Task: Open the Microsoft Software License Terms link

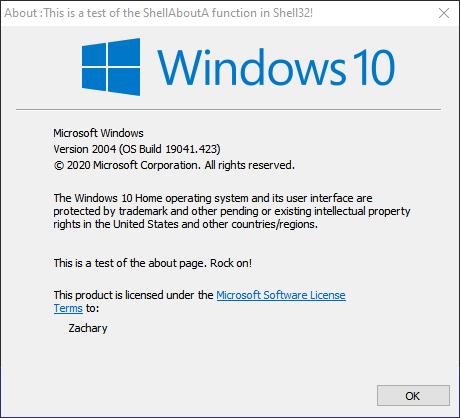Action: click(281, 295)
